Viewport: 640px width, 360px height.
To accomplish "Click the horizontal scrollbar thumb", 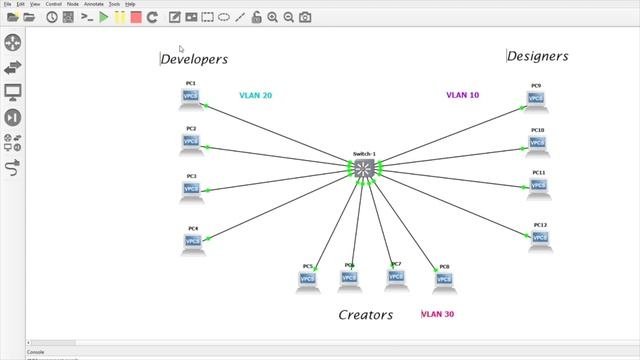I will click(x=53, y=343).
